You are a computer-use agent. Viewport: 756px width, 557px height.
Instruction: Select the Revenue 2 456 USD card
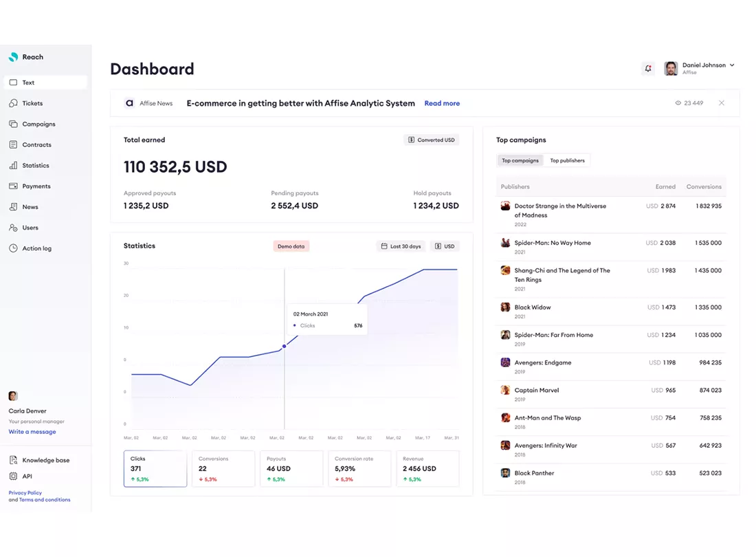427,469
